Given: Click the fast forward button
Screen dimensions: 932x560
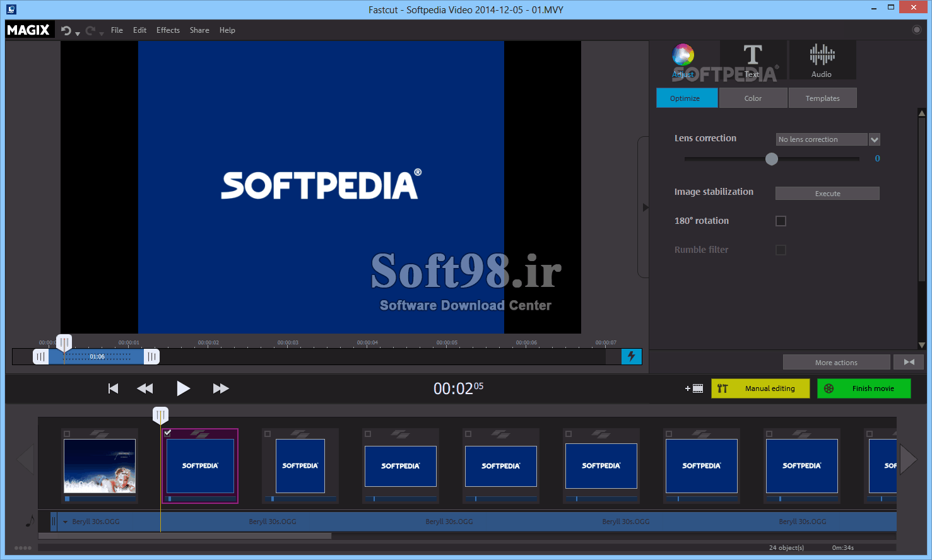Looking at the screenshot, I should (x=221, y=388).
